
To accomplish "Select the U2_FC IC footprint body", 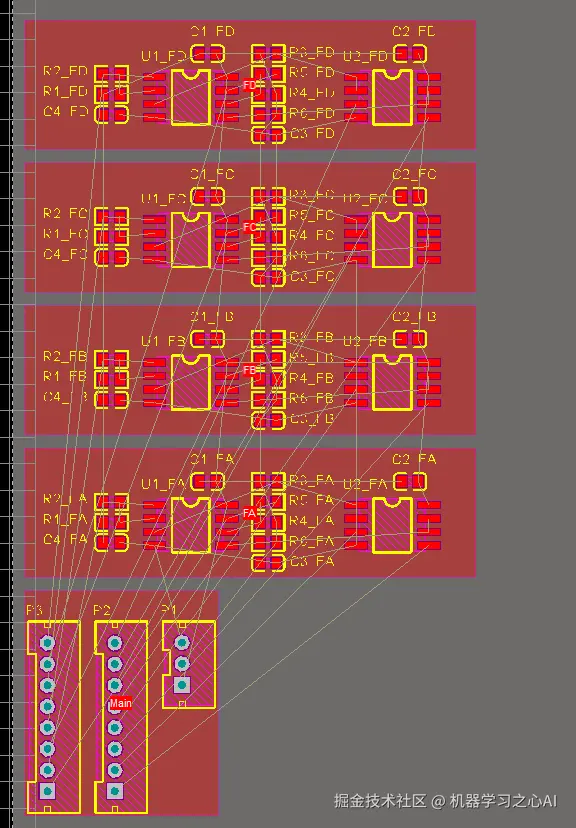I will [x=392, y=240].
